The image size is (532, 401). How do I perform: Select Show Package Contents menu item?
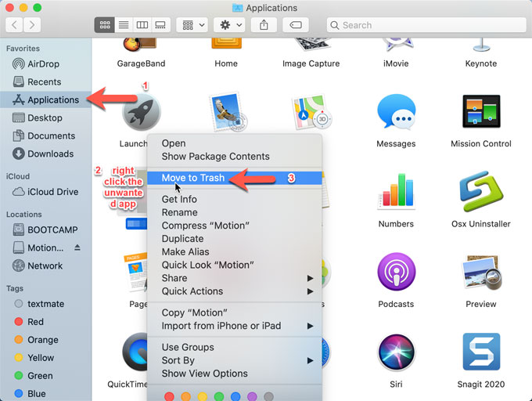tap(215, 157)
